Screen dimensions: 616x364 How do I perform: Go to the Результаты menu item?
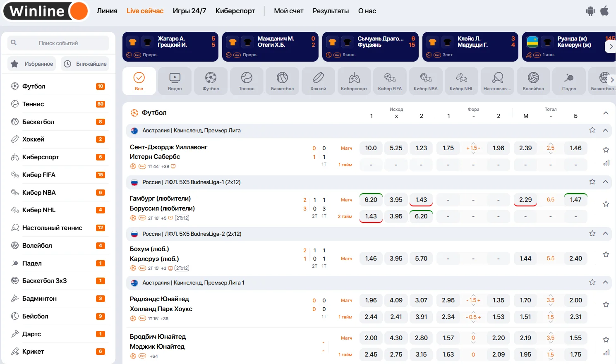click(331, 11)
